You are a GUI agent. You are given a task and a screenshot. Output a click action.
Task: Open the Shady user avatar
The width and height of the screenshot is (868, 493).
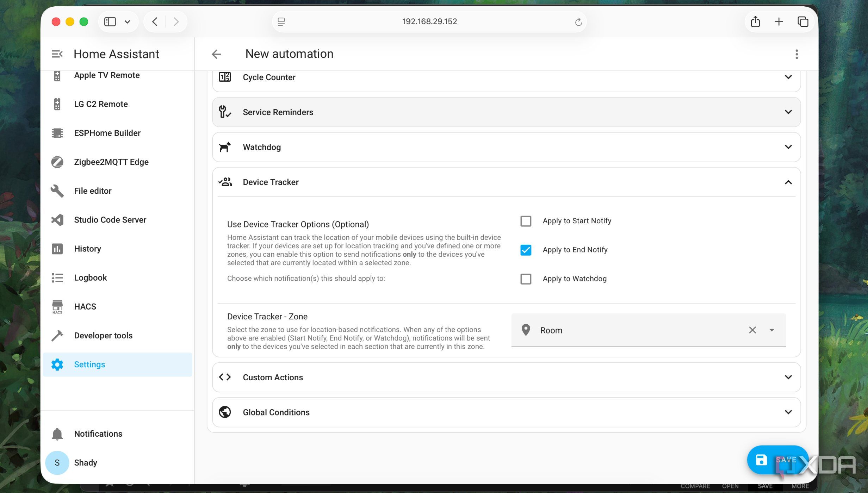[x=57, y=463]
